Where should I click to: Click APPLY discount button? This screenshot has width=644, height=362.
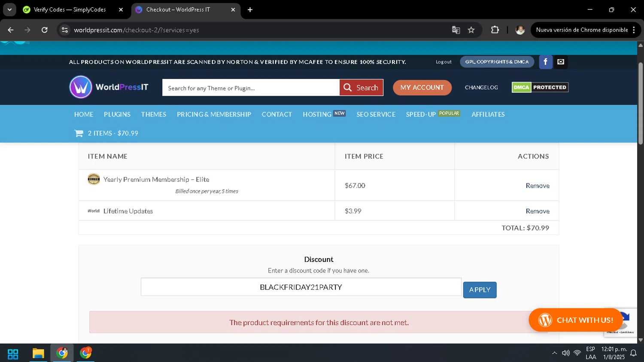[480, 290]
